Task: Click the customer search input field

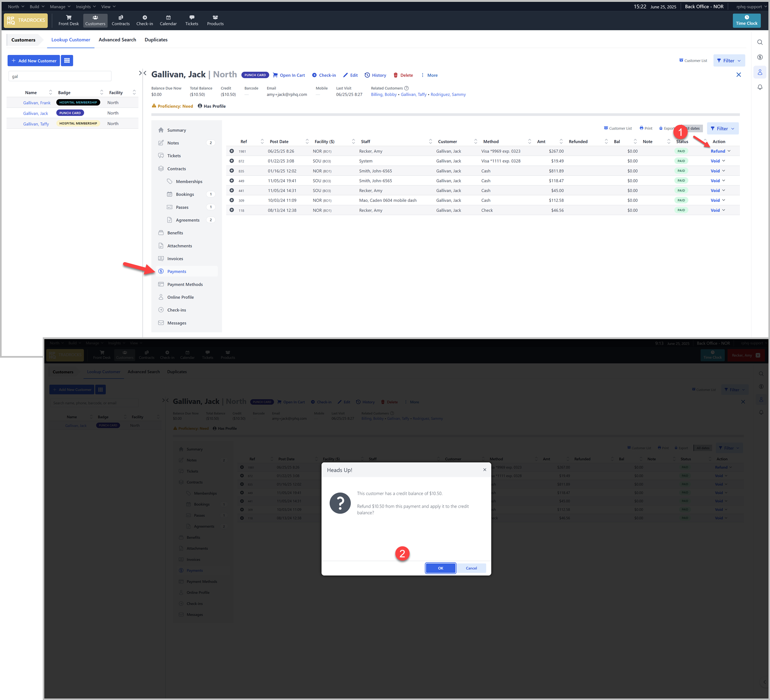Action: pyautogui.click(x=60, y=76)
